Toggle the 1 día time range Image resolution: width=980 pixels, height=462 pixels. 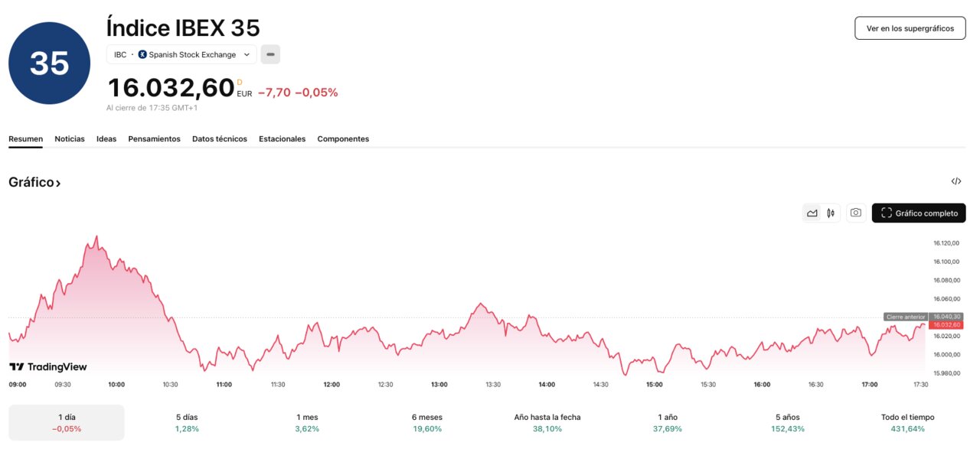point(66,421)
